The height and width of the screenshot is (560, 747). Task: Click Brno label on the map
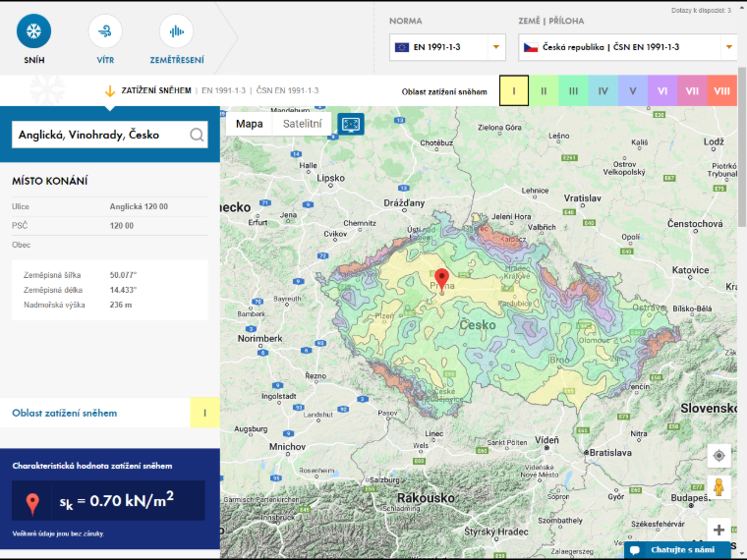pos(559,360)
